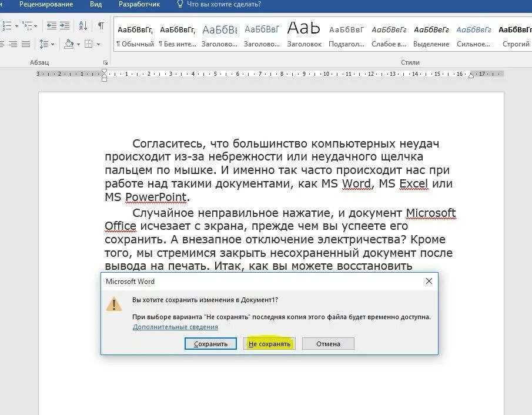Open Абзац dialog launcher

[x=105, y=63]
